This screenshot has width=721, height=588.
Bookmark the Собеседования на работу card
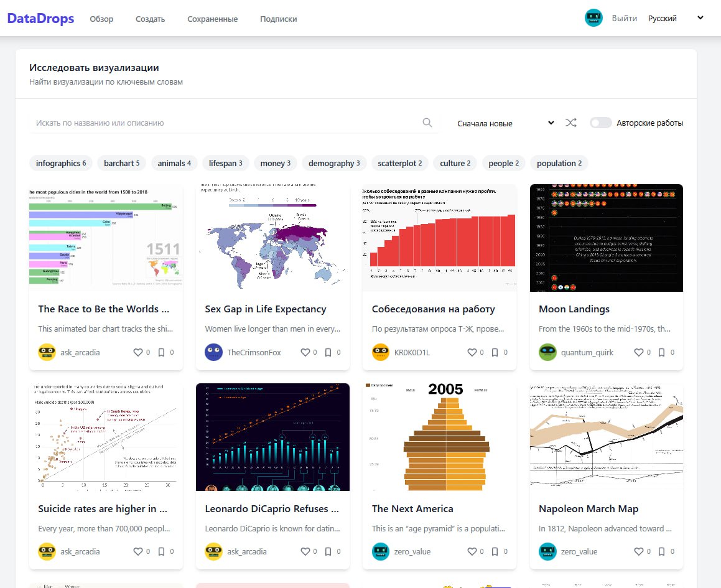496,352
